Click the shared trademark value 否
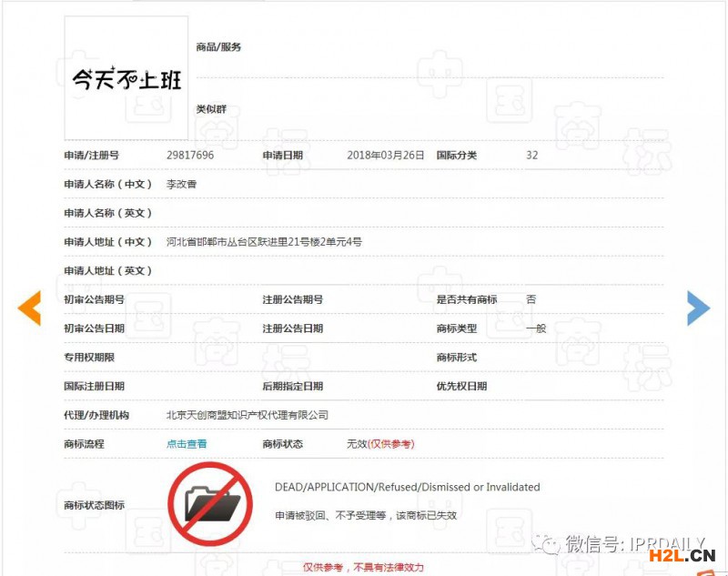Viewport: 728px width, 576px height. click(531, 299)
